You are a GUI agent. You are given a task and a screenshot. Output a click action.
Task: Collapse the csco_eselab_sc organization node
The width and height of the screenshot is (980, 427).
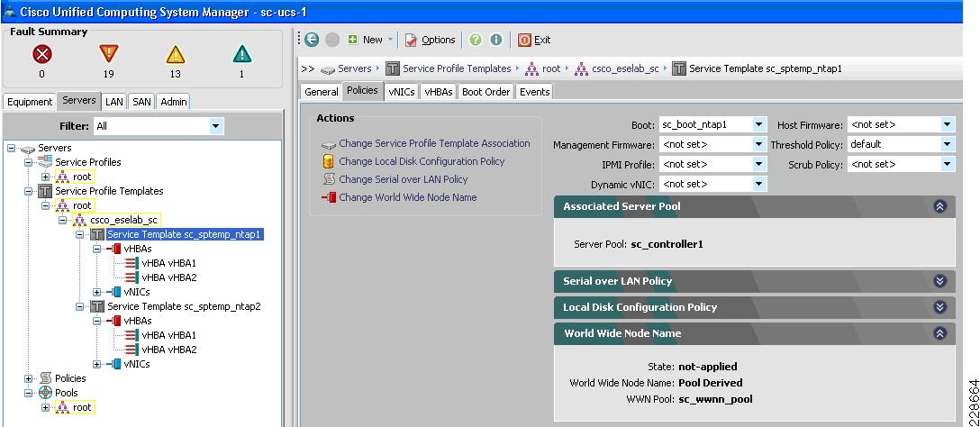click(62, 220)
